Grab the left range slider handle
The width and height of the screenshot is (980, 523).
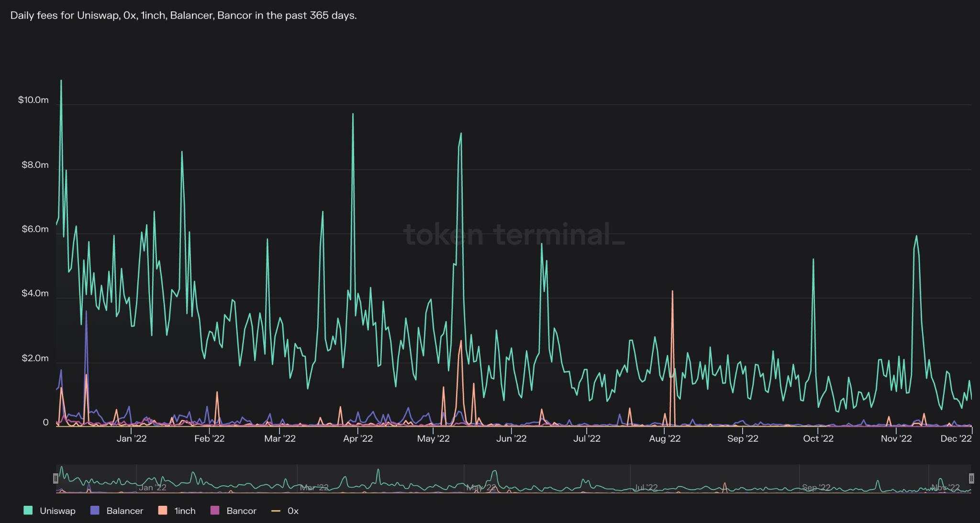pyautogui.click(x=56, y=478)
